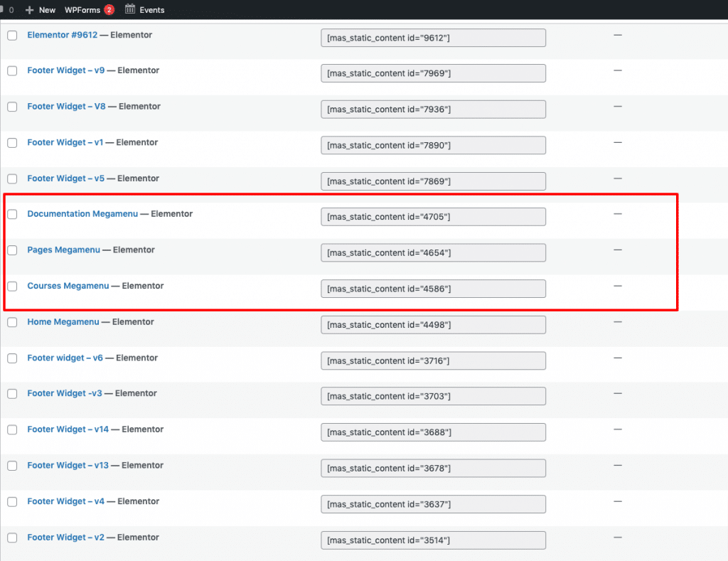Open Footer Widget – v4 title link
The height and width of the screenshot is (561, 728).
click(x=66, y=501)
